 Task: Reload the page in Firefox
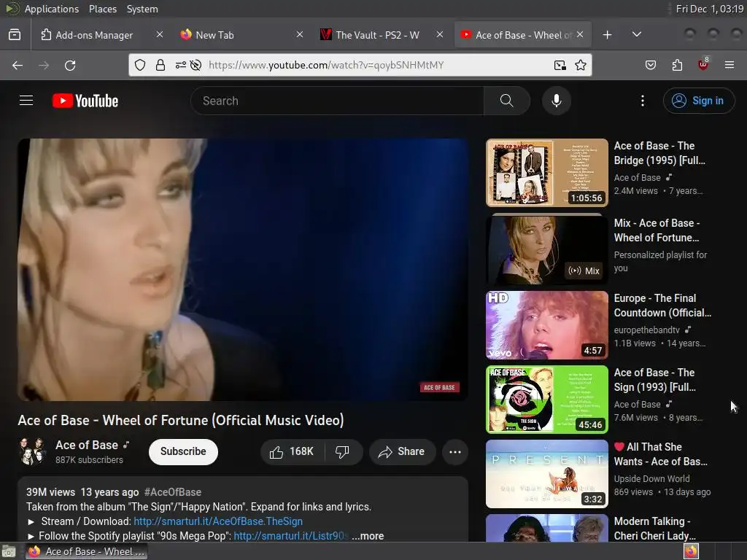click(70, 65)
